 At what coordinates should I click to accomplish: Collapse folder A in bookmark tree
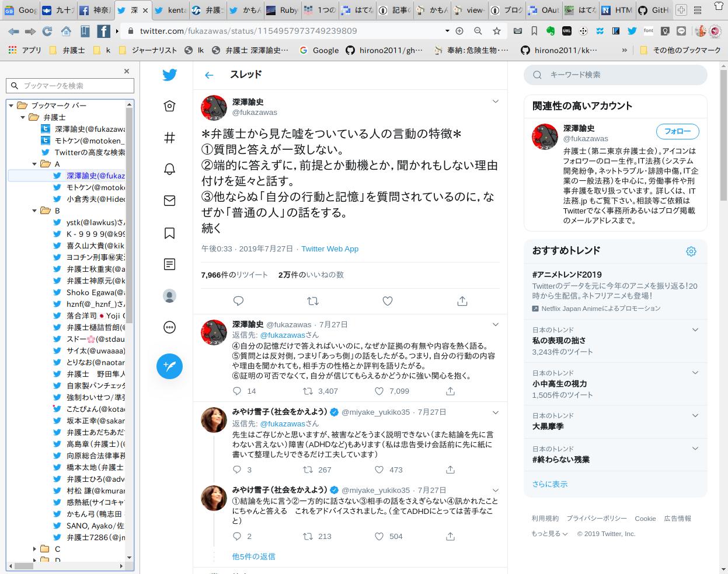[x=34, y=164]
